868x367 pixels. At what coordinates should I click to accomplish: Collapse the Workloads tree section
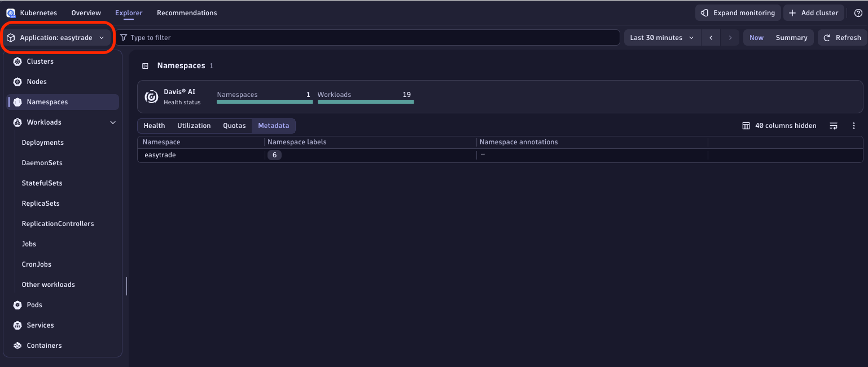[x=113, y=122]
